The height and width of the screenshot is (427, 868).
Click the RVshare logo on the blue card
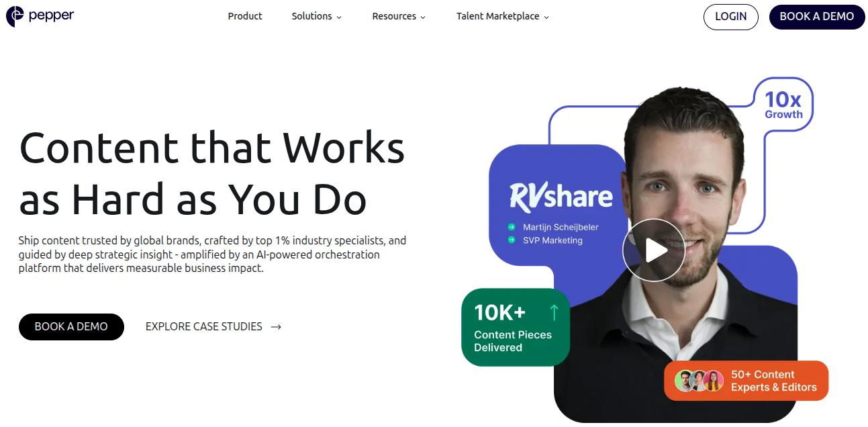click(561, 196)
